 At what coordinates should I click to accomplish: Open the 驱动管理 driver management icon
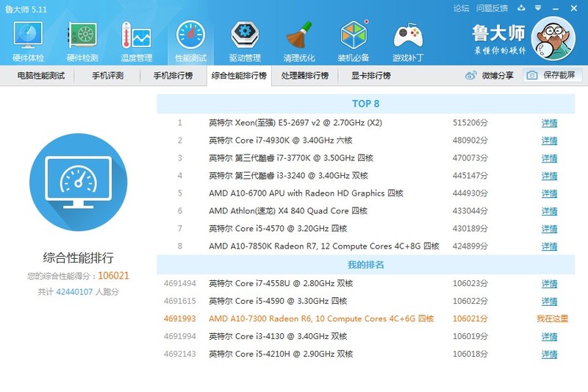245,35
